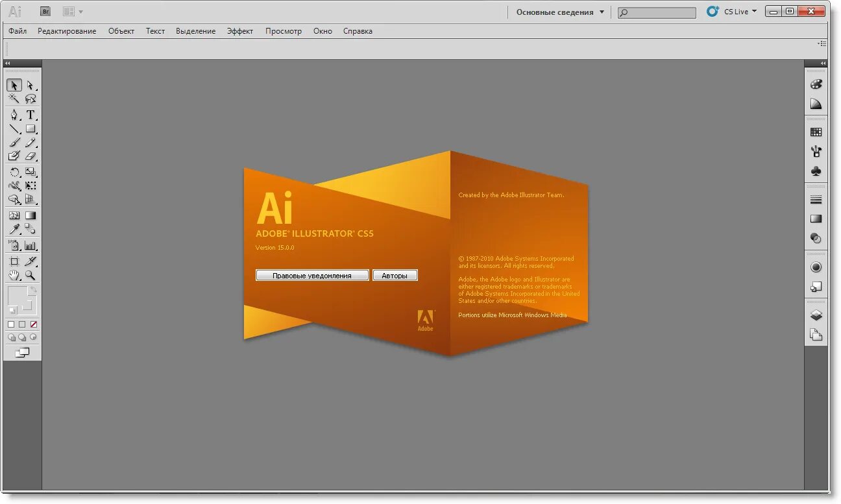
Task: Select the Gradient tool in toolbox
Action: (x=30, y=215)
